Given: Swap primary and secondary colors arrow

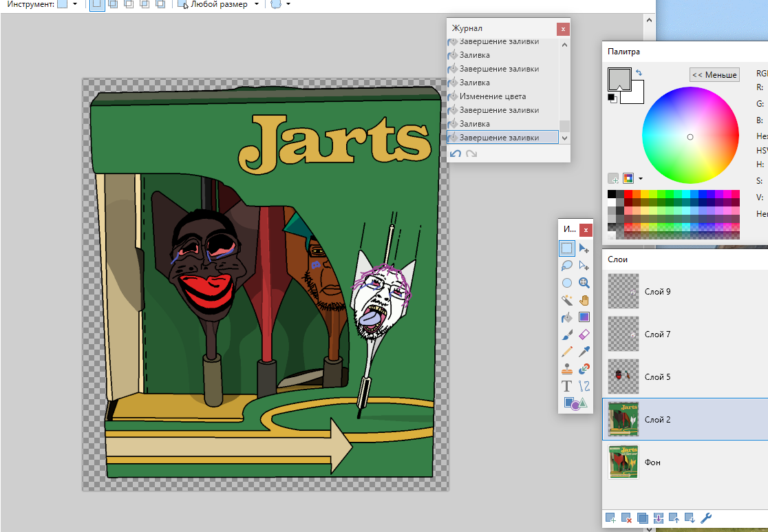Looking at the screenshot, I should pos(639,72).
